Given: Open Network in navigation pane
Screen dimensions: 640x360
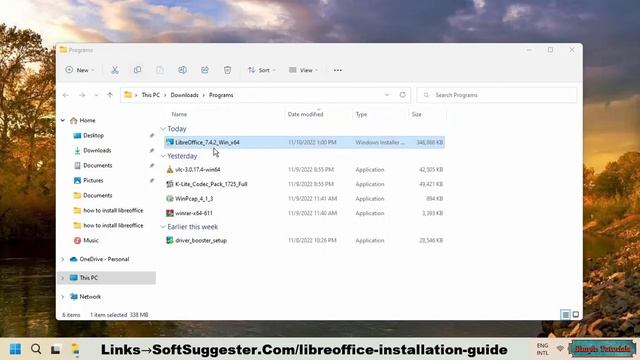Looking at the screenshot, I should click(90, 297).
